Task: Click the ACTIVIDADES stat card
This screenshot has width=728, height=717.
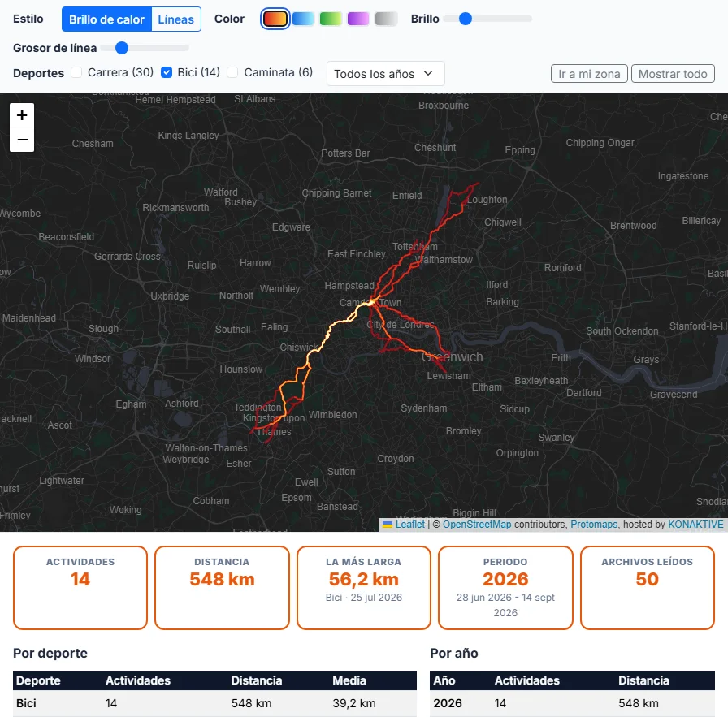Action: coord(80,588)
